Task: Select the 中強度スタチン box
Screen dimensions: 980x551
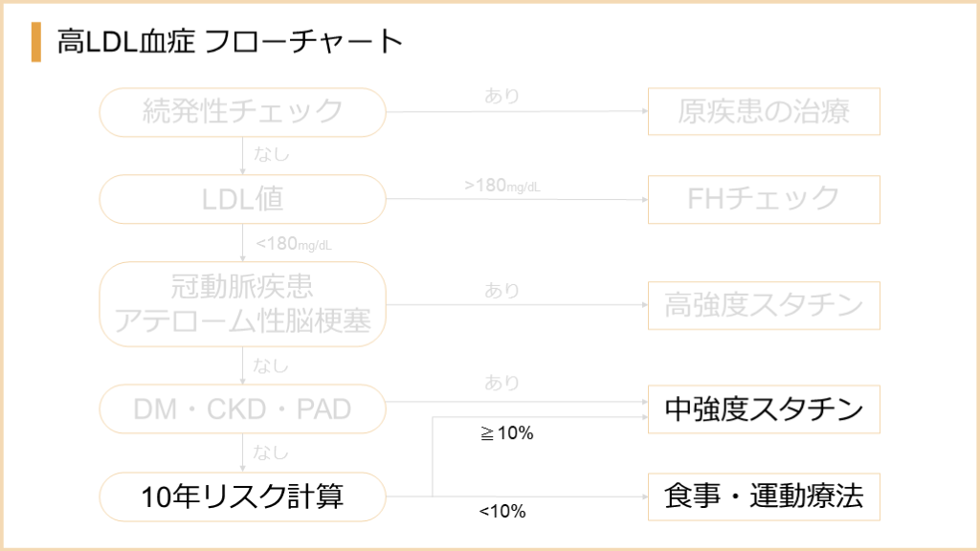Action: tap(764, 409)
